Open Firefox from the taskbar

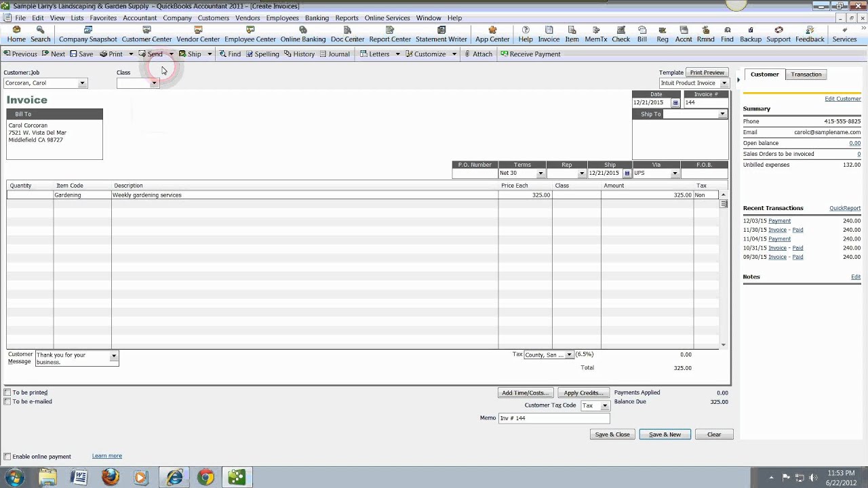point(111,478)
